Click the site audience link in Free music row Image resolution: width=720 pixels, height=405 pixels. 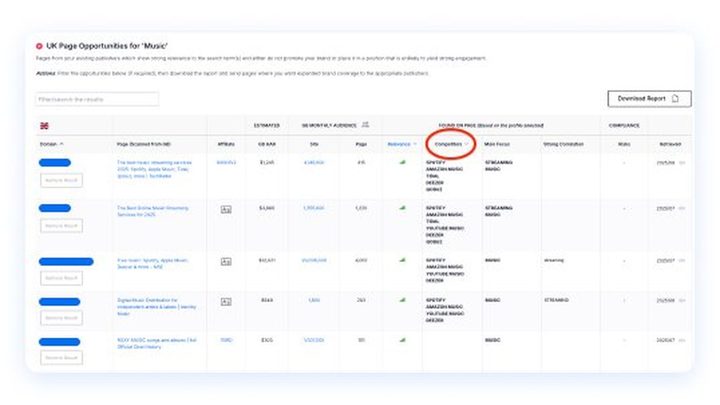point(314,260)
